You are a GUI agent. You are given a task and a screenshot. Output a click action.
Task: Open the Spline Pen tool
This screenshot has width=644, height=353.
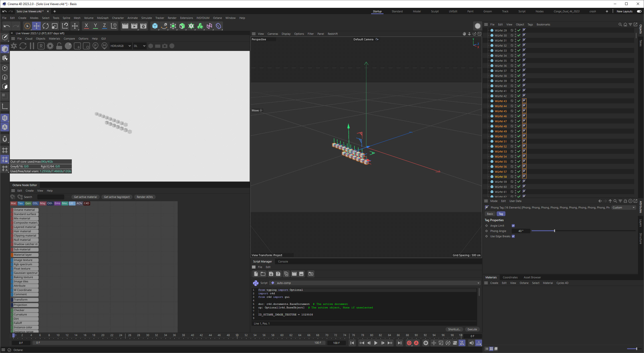coord(164,26)
